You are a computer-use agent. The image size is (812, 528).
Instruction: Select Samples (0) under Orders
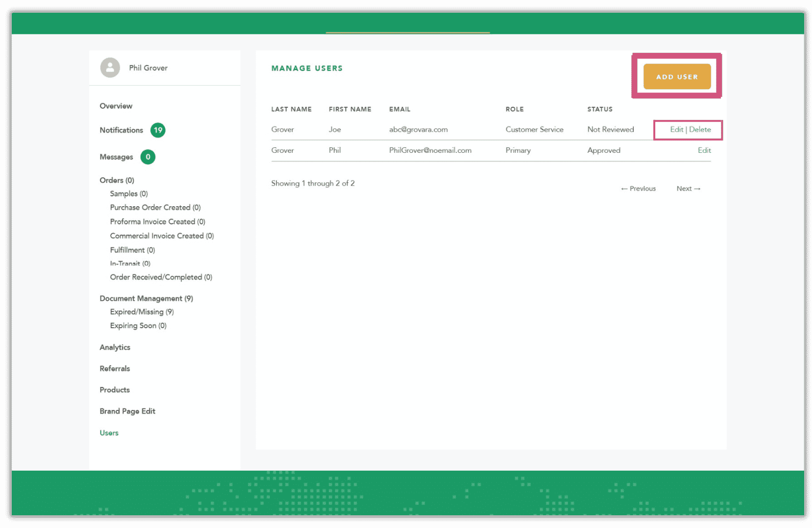coord(129,194)
